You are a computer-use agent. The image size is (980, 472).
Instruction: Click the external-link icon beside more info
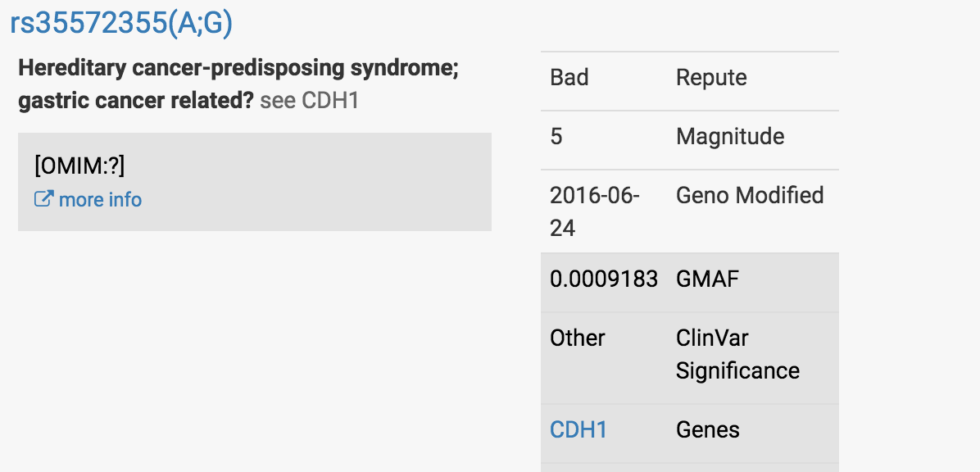pyautogui.click(x=43, y=199)
